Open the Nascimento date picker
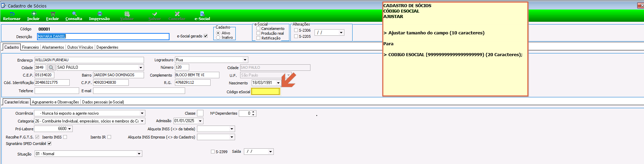This screenshot has width=644, height=164. pos(278,83)
